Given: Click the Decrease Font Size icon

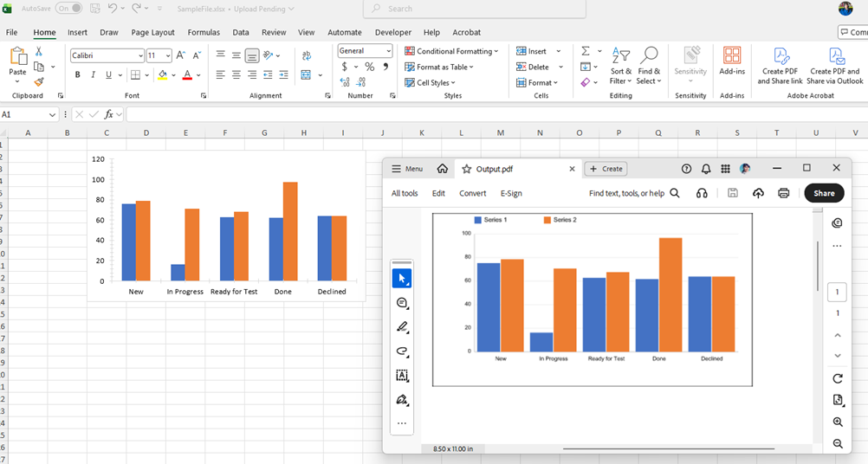Looking at the screenshot, I should pyautogui.click(x=197, y=55).
